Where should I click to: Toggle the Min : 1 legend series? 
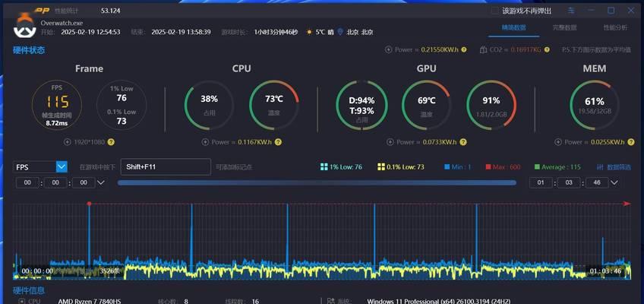click(x=458, y=166)
